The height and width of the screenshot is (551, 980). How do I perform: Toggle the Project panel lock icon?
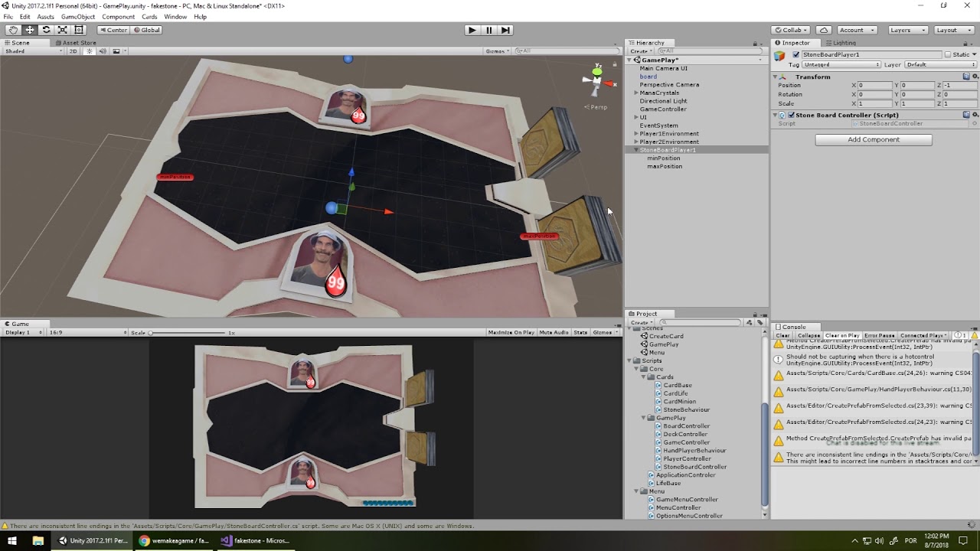click(756, 314)
